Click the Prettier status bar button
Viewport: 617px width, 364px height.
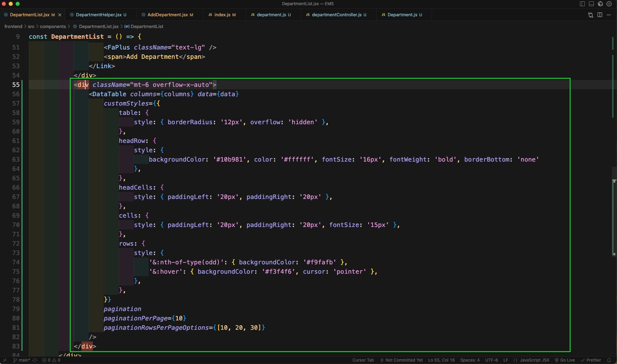pyautogui.click(x=591, y=360)
